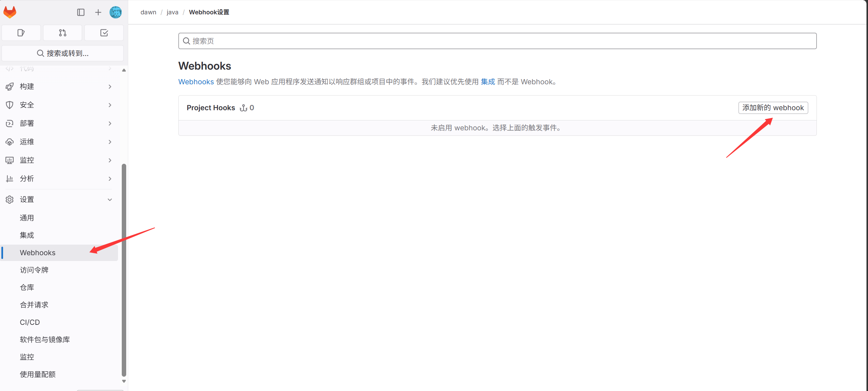
Task: Click the 设置 gear icon
Action: pyautogui.click(x=10, y=200)
